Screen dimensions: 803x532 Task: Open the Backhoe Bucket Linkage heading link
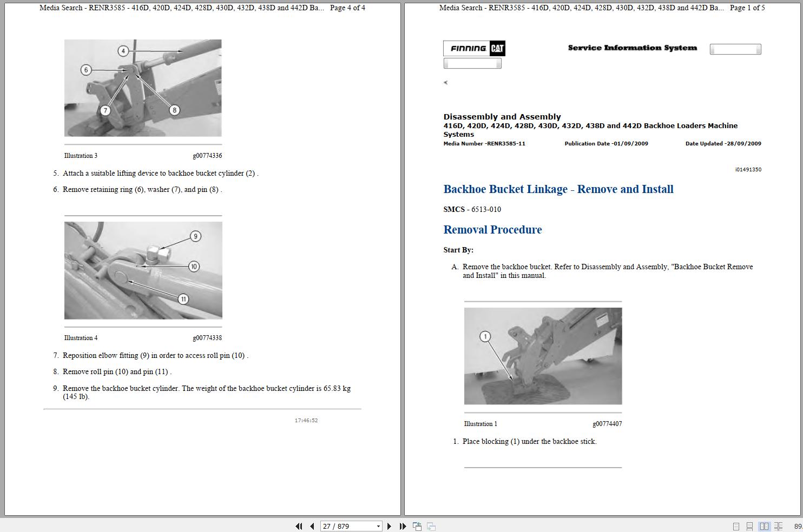click(x=558, y=189)
